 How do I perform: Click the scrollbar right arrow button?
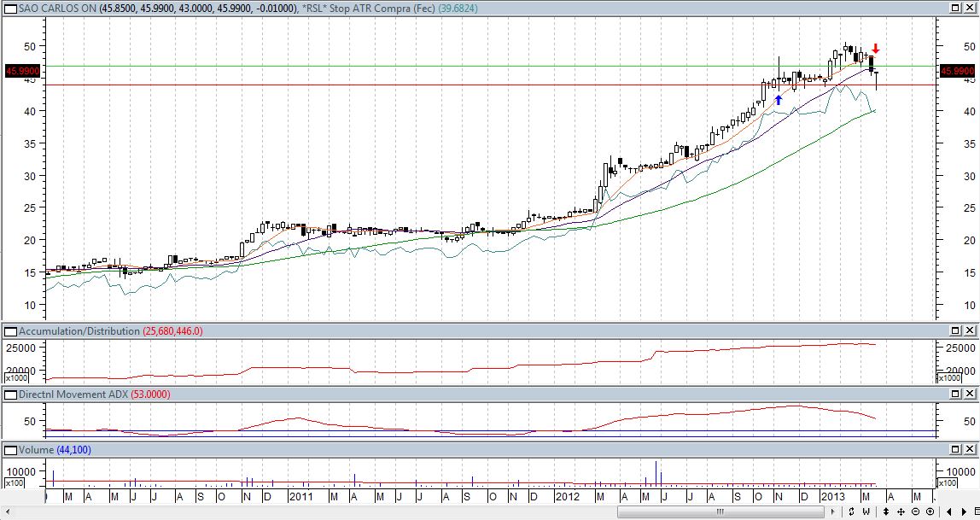point(831,511)
